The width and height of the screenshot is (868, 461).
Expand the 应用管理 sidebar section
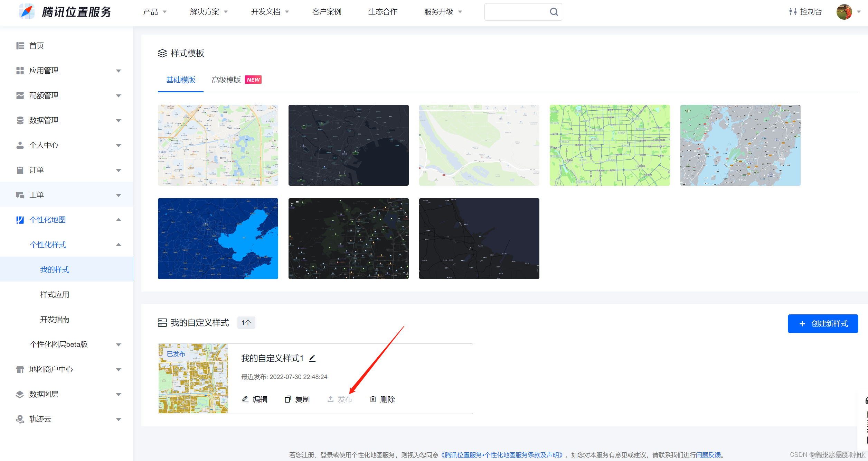click(x=119, y=71)
